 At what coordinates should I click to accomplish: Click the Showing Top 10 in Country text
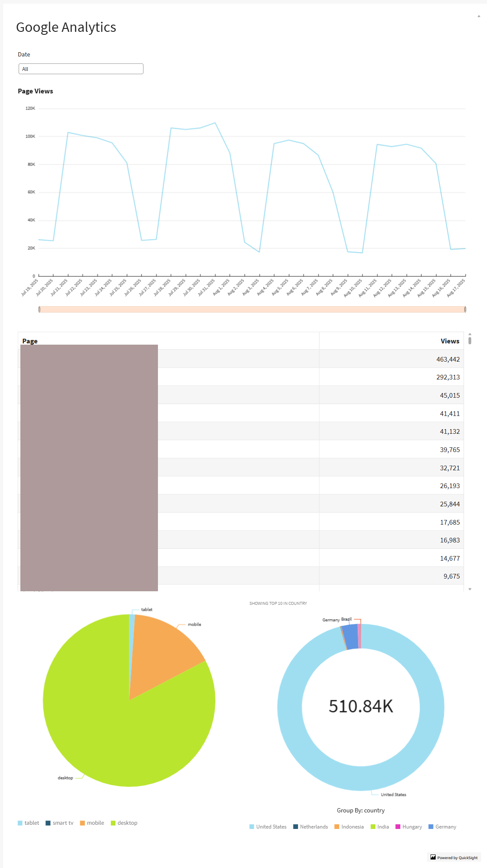pyautogui.click(x=278, y=603)
